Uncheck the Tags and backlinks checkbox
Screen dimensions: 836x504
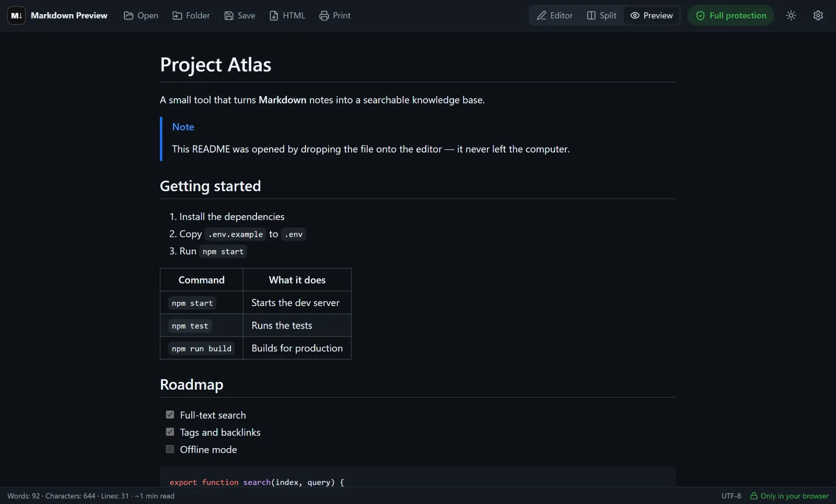click(x=170, y=432)
